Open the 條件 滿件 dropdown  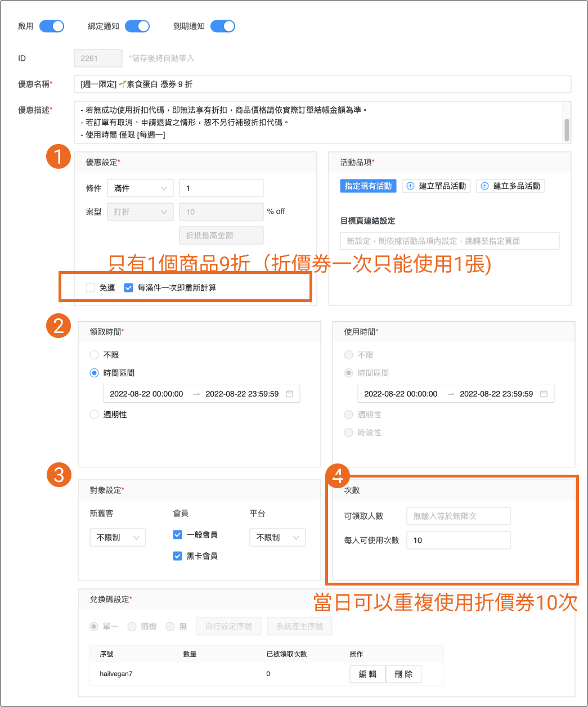pyautogui.click(x=140, y=188)
